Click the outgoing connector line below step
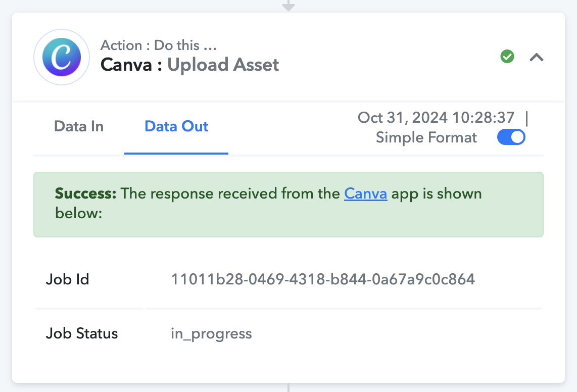Viewport: 577px width, 392px height. [288, 387]
